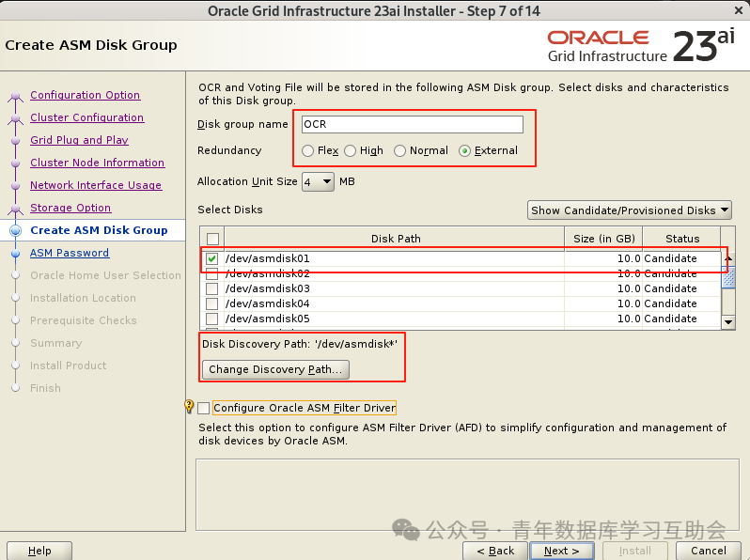Viewport: 750px width, 560px height.
Task: Click the Change Discovery Path button
Action: tap(275, 369)
